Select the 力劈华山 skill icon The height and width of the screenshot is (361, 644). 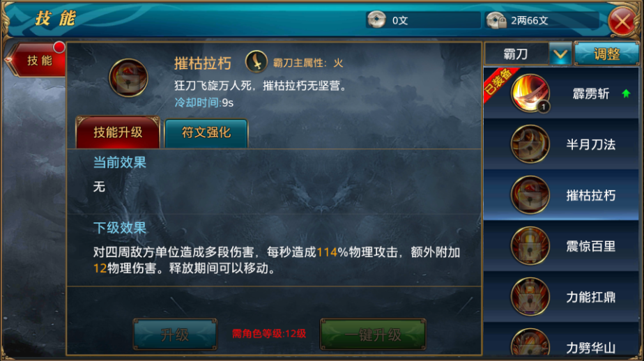[530, 342]
